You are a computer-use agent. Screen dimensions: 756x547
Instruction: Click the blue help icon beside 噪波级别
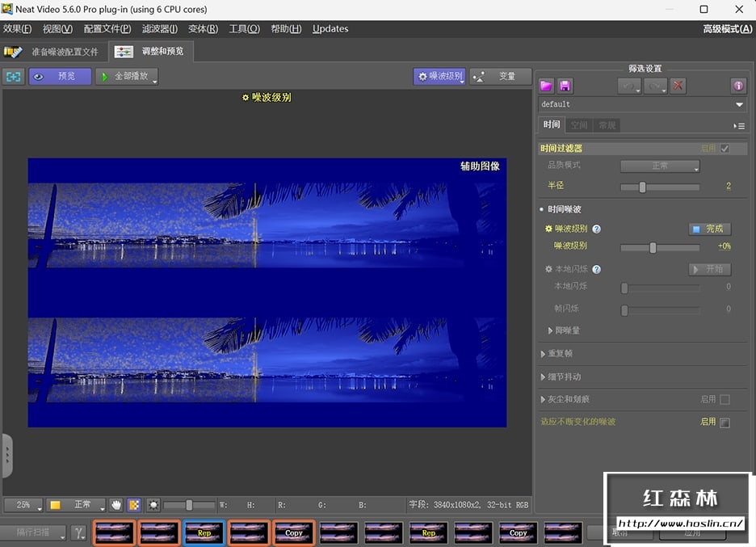[x=597, y=229]
